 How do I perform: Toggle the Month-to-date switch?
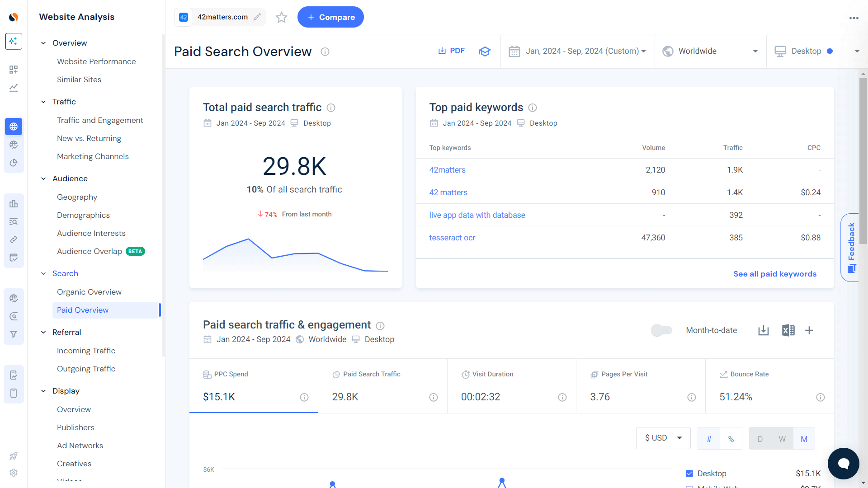[x=661, y=330]
